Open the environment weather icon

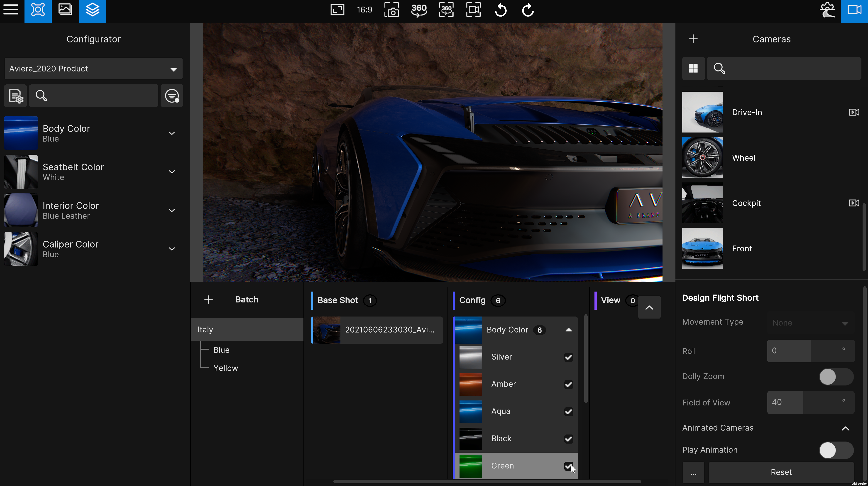click(827, 10)
